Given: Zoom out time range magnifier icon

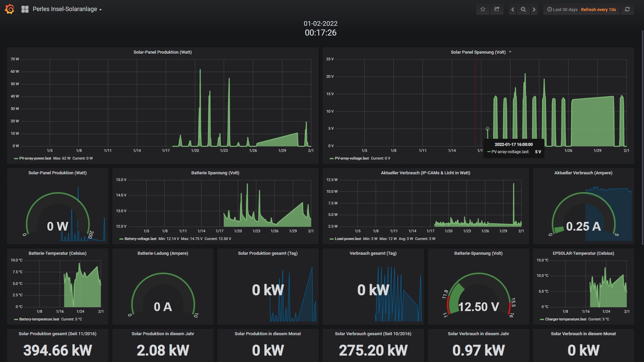Looking at the screenshot, I should click(x=523, y=9).
